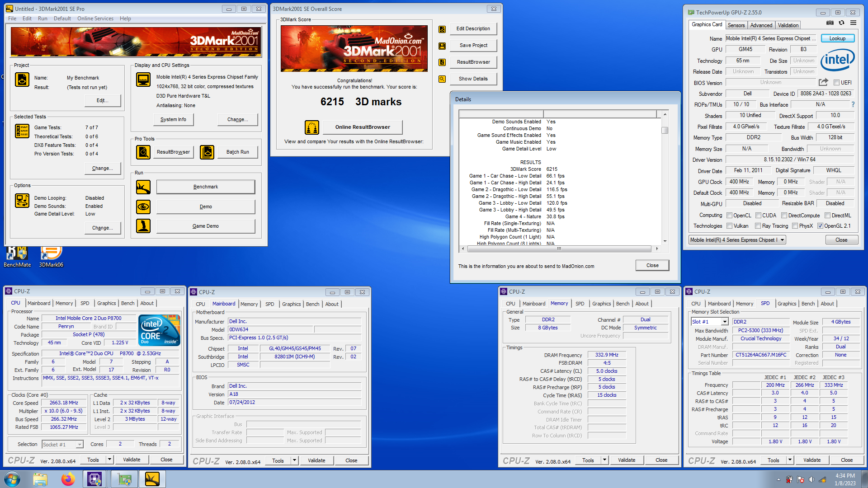Open the Help menu in 3DMark2001
Screen dimensions: 868x488
coord(125,19)
